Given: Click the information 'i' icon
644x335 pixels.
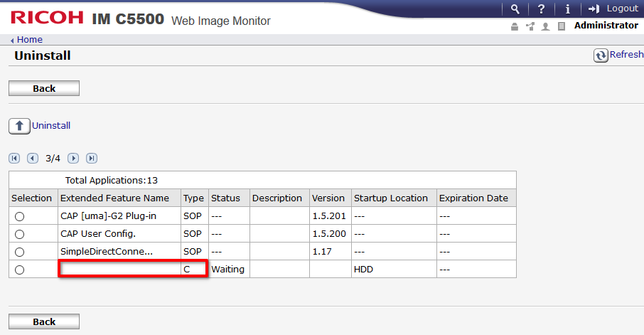Looking at the screenshot, I should click(567, 9).
